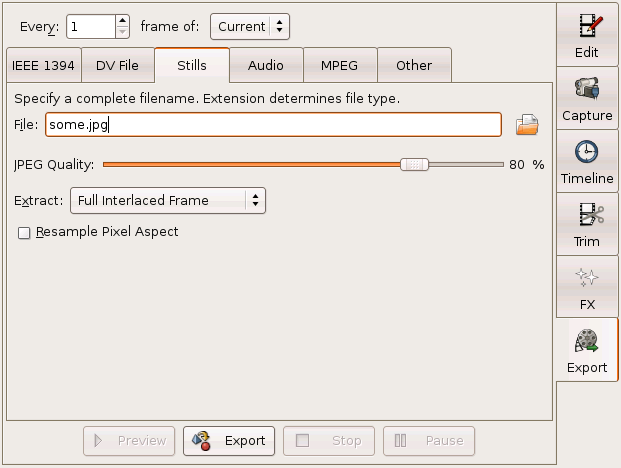
Task: Select the Audio tab
Action: coord(265,66)
